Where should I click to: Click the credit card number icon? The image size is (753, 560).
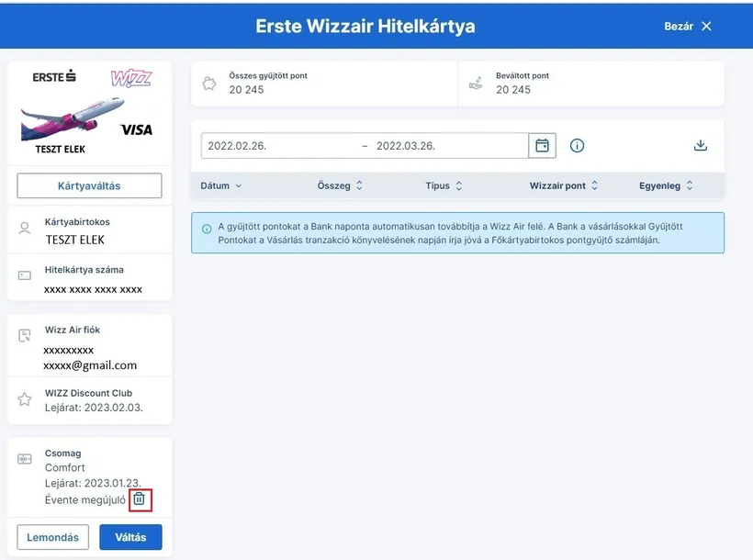25,276
